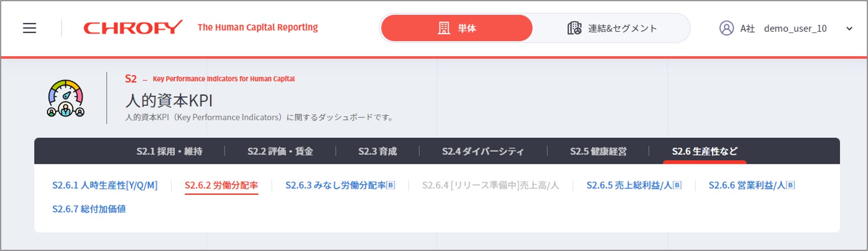
Task: Click the CHROFY logo
Action: click(133, 28)
